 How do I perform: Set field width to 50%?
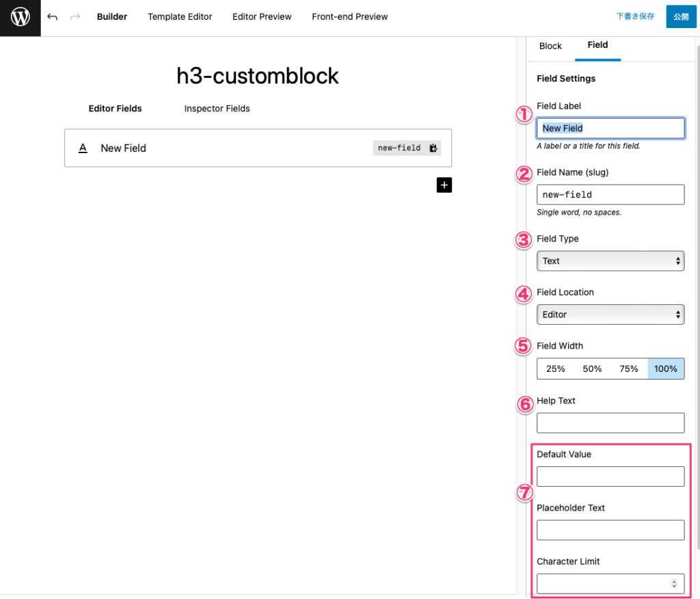click(x=592, y=369)
